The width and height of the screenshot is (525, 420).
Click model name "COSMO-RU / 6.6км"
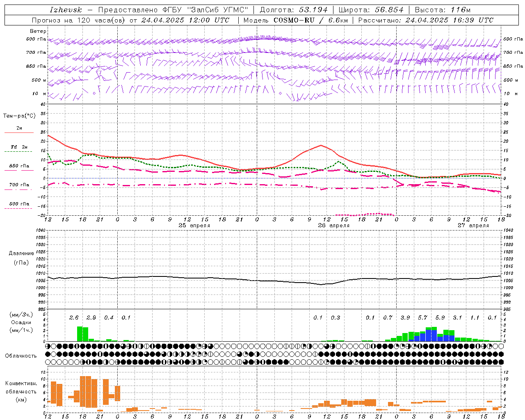(310, 20)
